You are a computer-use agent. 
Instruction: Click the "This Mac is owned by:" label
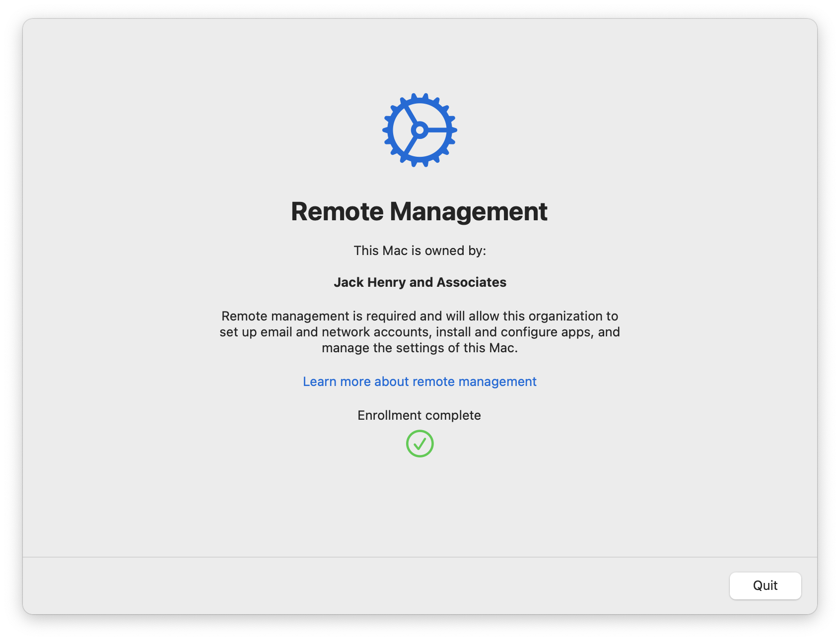(420, 251)
